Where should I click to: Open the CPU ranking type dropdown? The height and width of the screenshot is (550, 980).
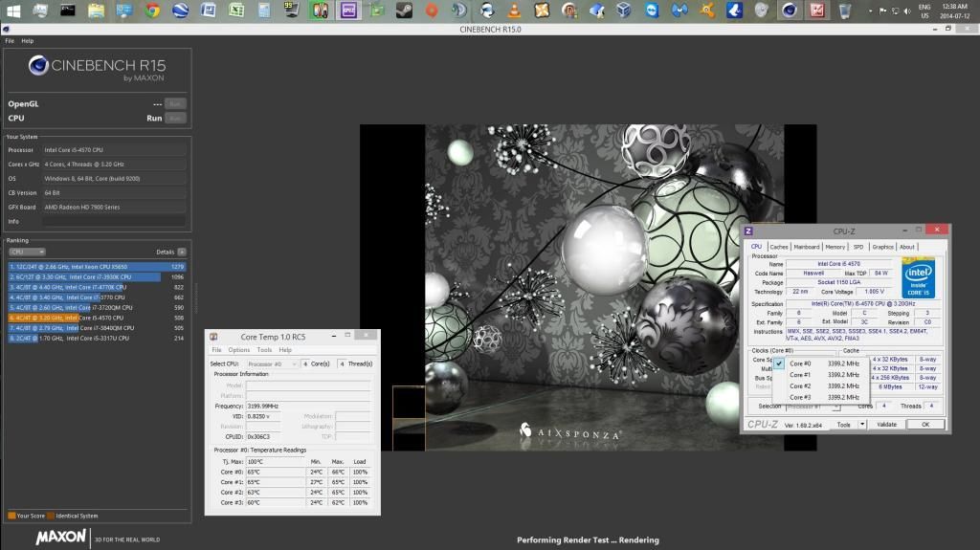[x=27, y=252]
